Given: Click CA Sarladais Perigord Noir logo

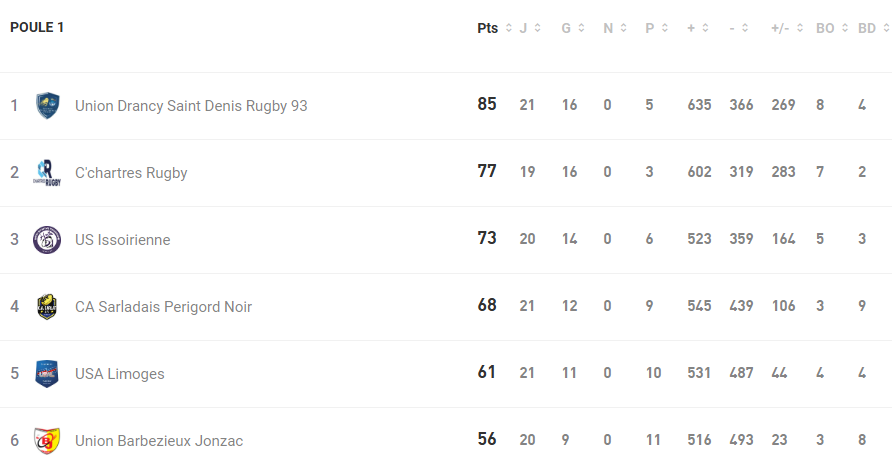Looking at the screenshot, I should point(47,306).
